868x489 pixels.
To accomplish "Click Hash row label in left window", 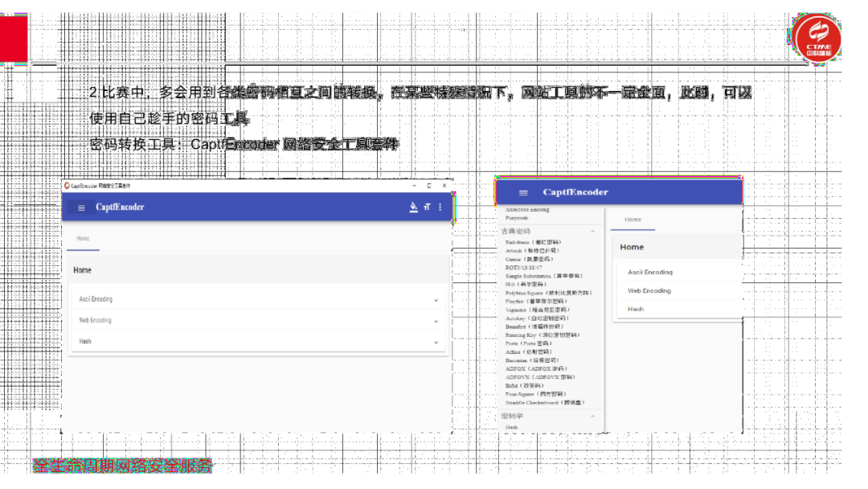I will pos(85,341).
